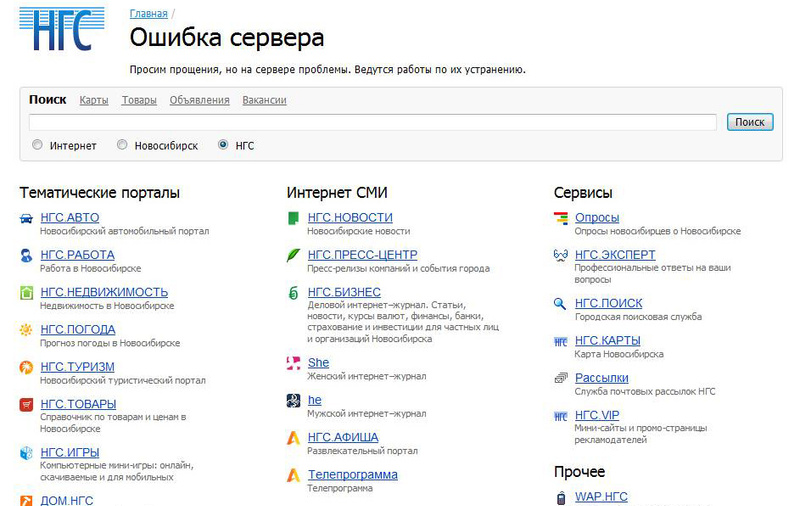Click the pink icon beside She

293,363
